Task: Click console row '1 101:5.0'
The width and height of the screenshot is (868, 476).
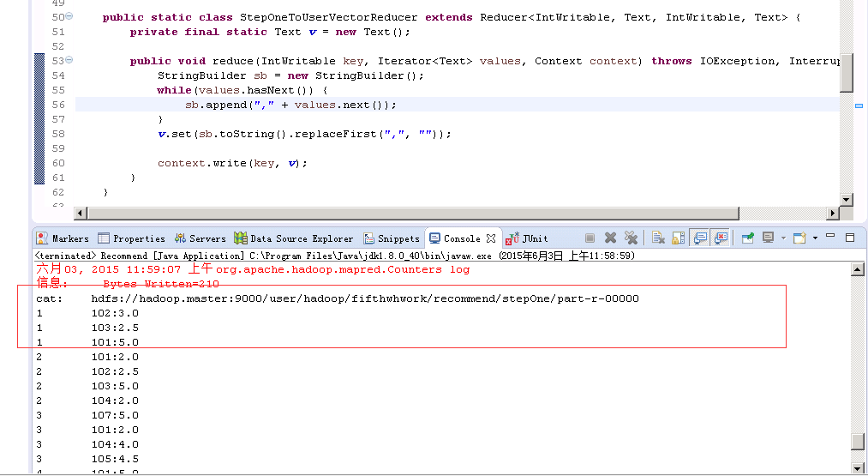Action: [87, 342]
